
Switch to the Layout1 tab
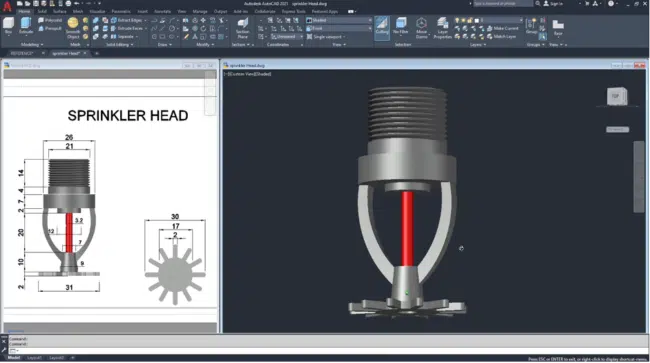34,358
